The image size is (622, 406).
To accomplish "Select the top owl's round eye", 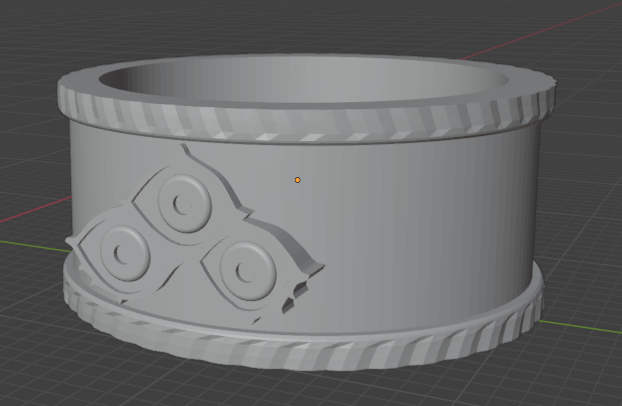I will point(184,203).
